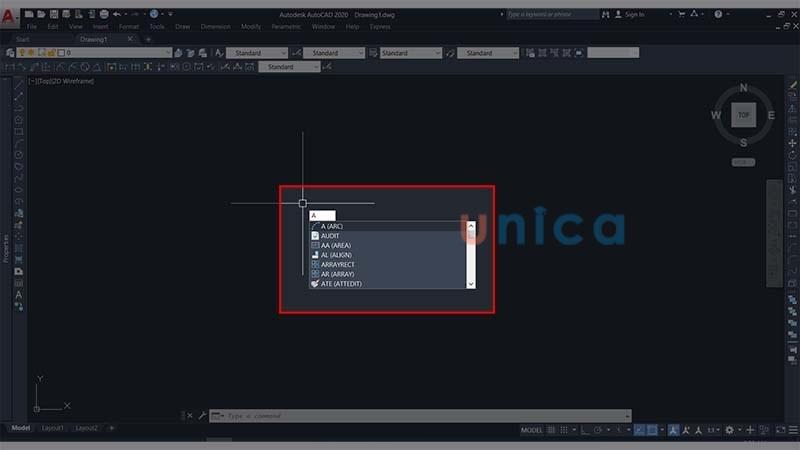Open the workspace switching gear icon
Screen dimensions: 800x450
click(729, 430)
